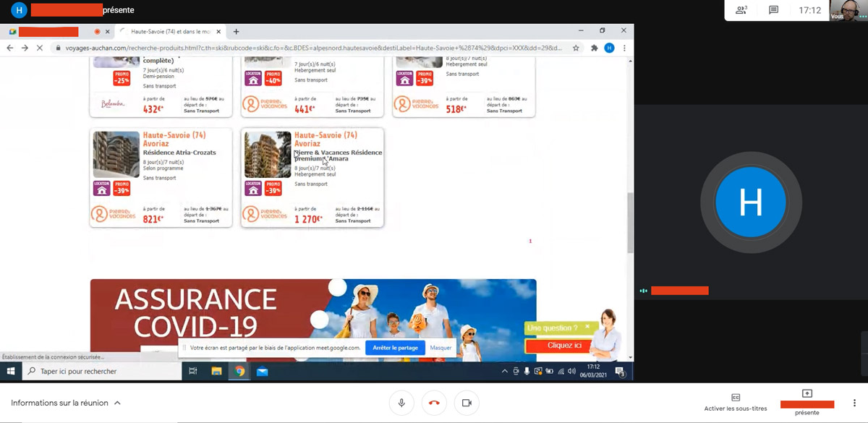The height and width of the screenshot is (423, 868).
Task: Click the 'Taper ici pour rechercher' search box
Action: click(x=102, y=371)
